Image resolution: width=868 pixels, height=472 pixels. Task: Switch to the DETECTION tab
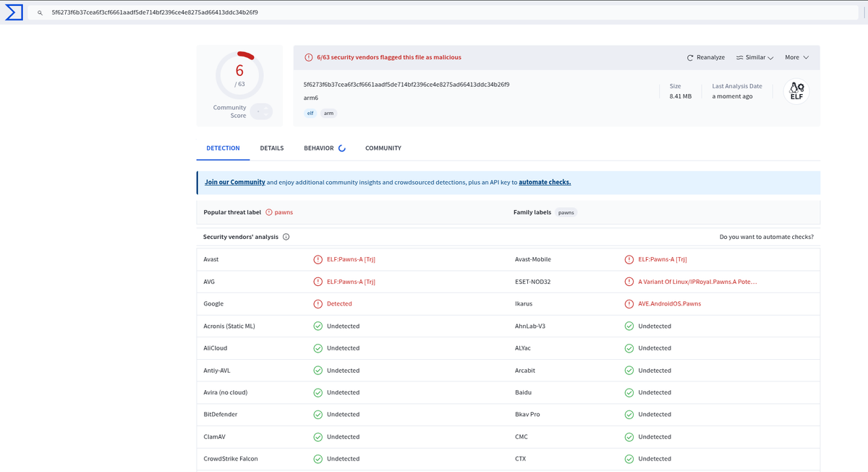223,148
